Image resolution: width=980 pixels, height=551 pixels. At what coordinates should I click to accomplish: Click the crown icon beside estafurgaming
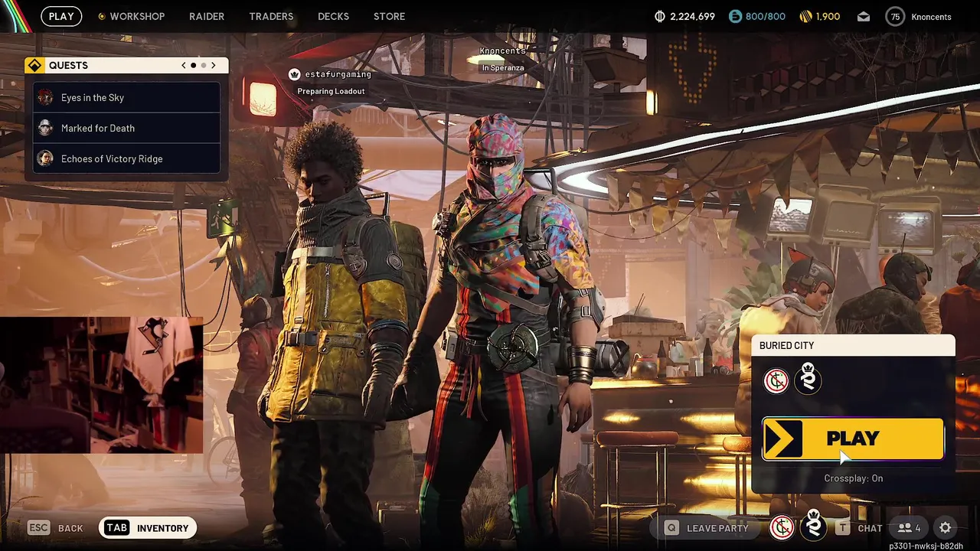(x=294, y=74)
